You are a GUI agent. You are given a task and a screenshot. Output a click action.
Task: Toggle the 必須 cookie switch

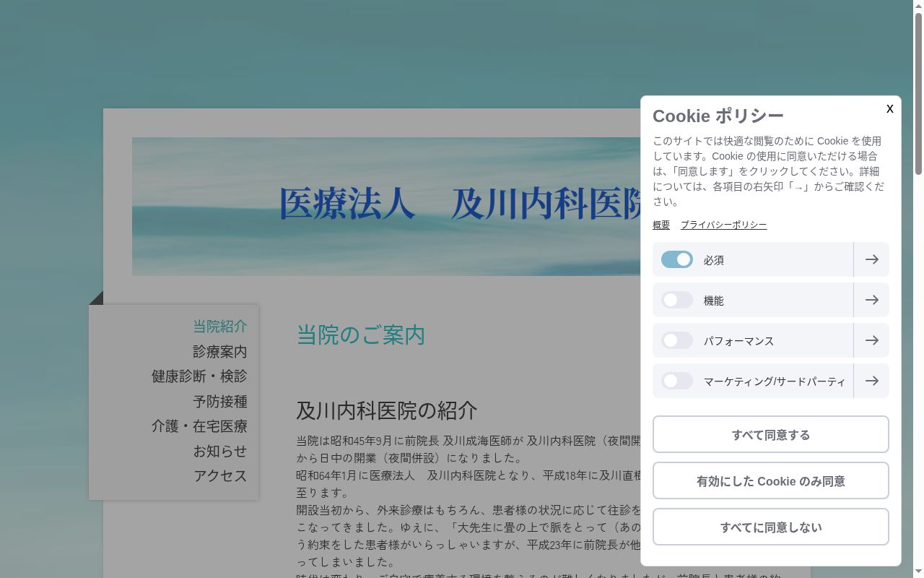pyautogui.click(x=677, y=259)
